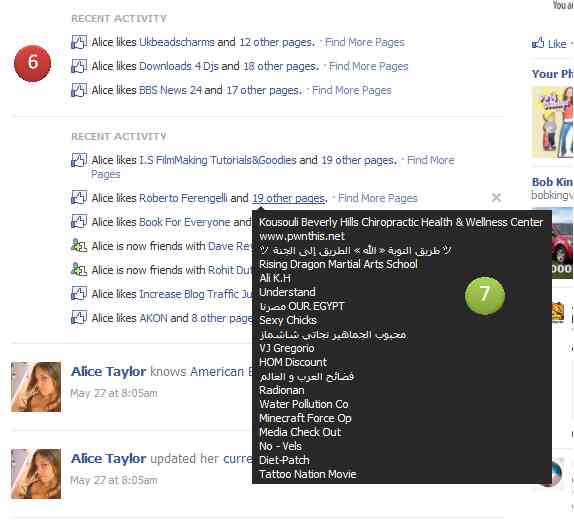
Task: Select 'www.pwnthis.net' in the pages popup
Action: (302, 236)
